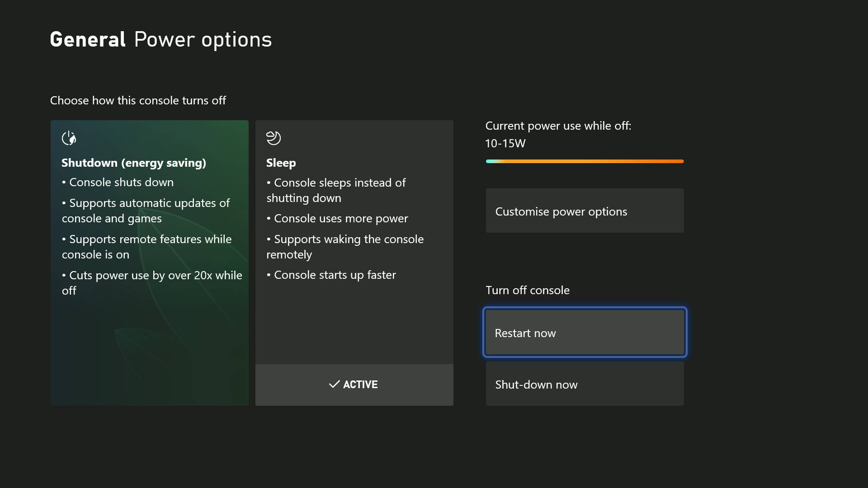The image size is (868, 488).
Task: Open the Current power use details
Action: 558,126
